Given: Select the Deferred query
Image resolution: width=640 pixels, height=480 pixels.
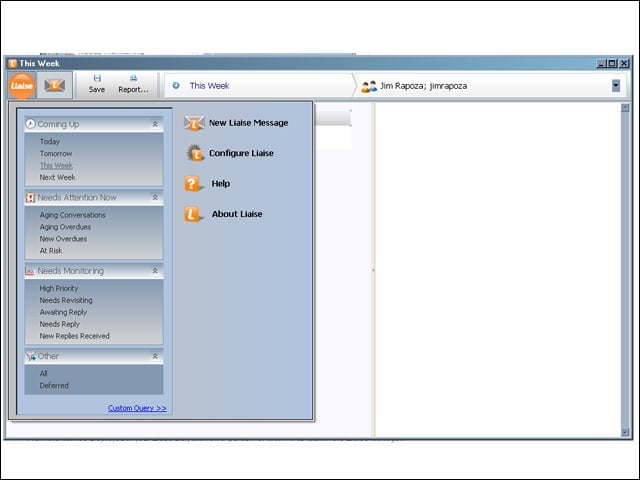Looking at the screenshot, I should coord(54,385).
